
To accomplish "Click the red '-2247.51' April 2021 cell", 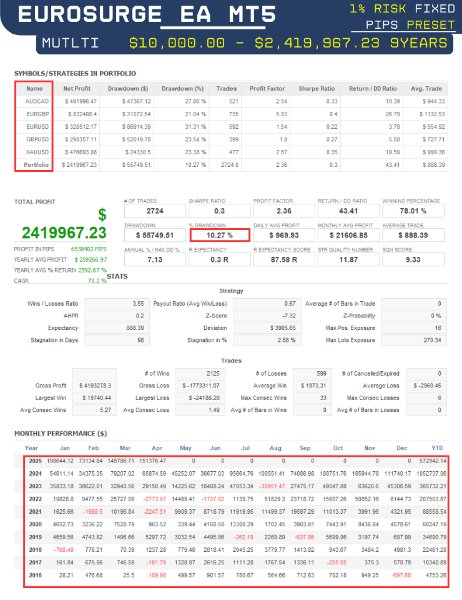I will coord(155,512).
